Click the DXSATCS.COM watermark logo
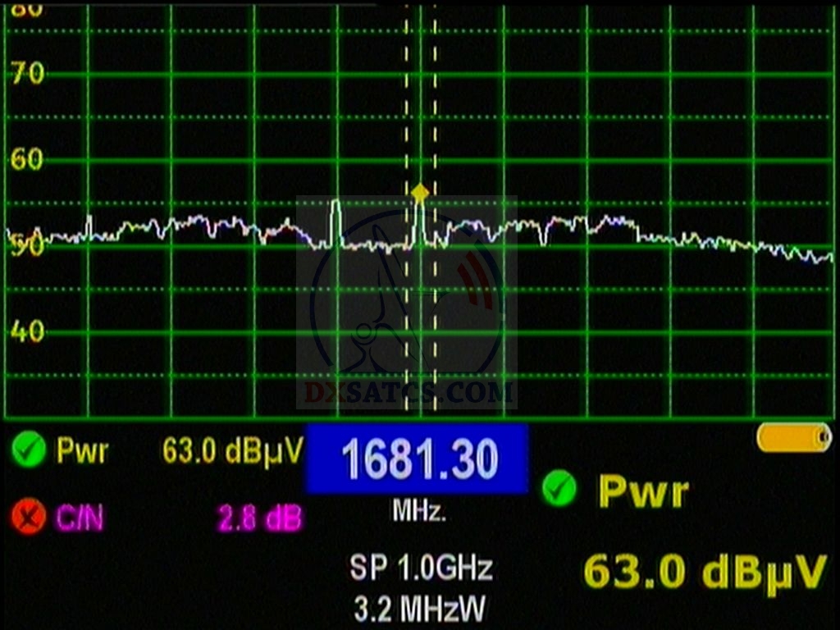Image resolution: width=840 pixels, height=630 pixels. [x=408, y=392]
